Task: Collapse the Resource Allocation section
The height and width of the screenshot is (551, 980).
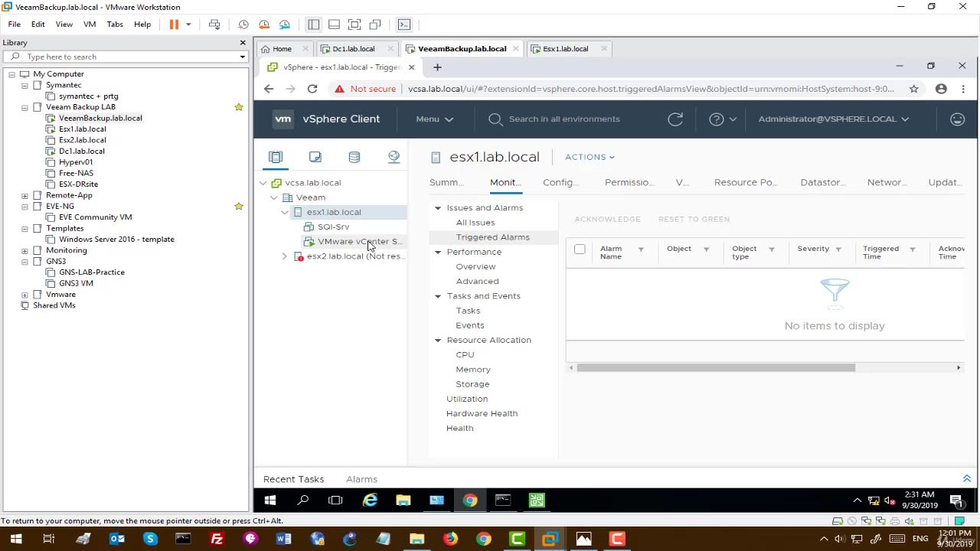Action: (x=438, y=341)
